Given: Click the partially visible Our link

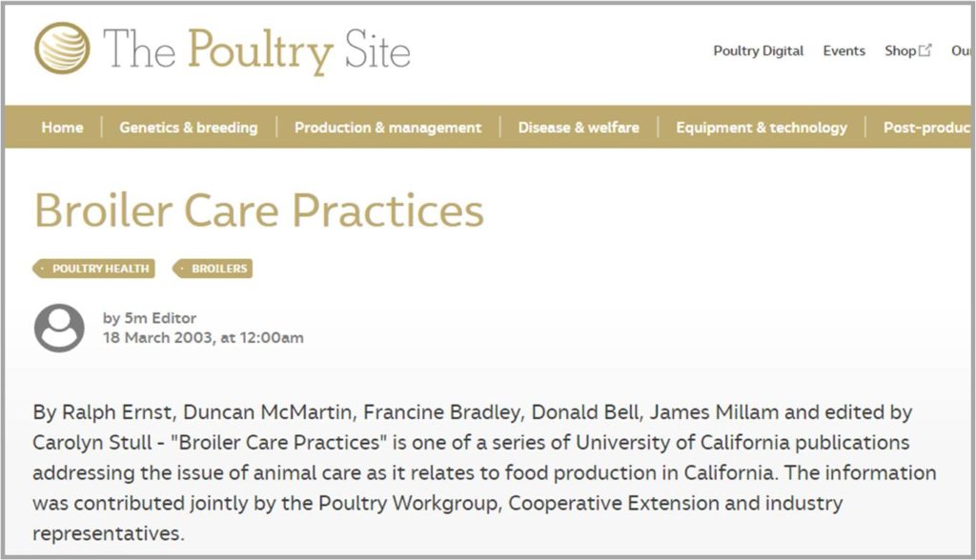Looking at the screenshot, I should [961, 51].
